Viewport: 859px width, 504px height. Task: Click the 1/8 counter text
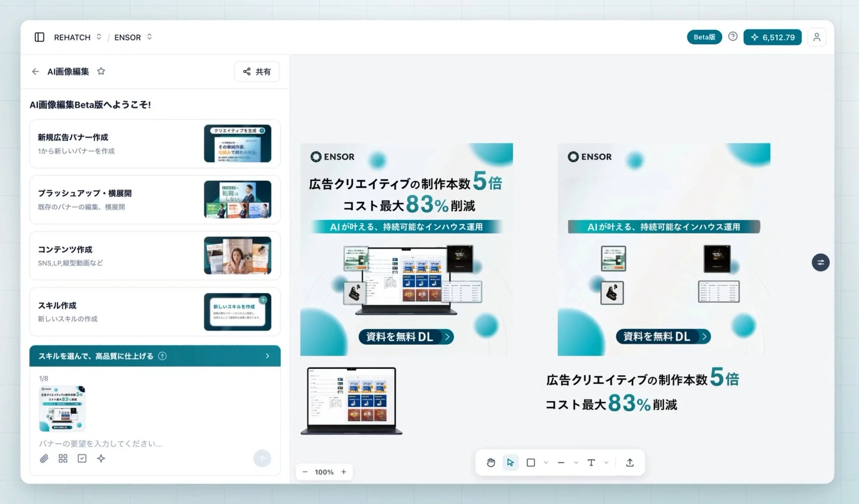pos(44,378)
